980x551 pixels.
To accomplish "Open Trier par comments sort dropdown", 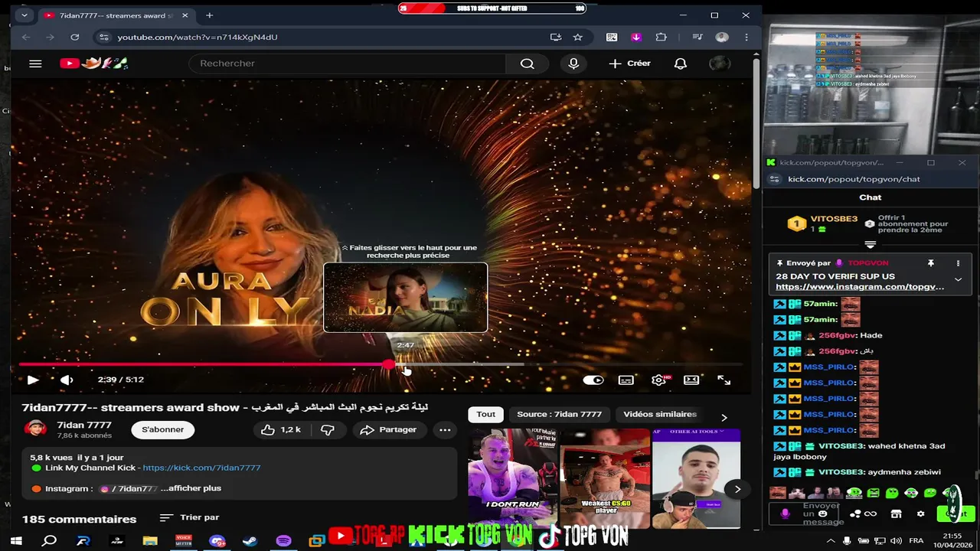I will coord(190,518).
